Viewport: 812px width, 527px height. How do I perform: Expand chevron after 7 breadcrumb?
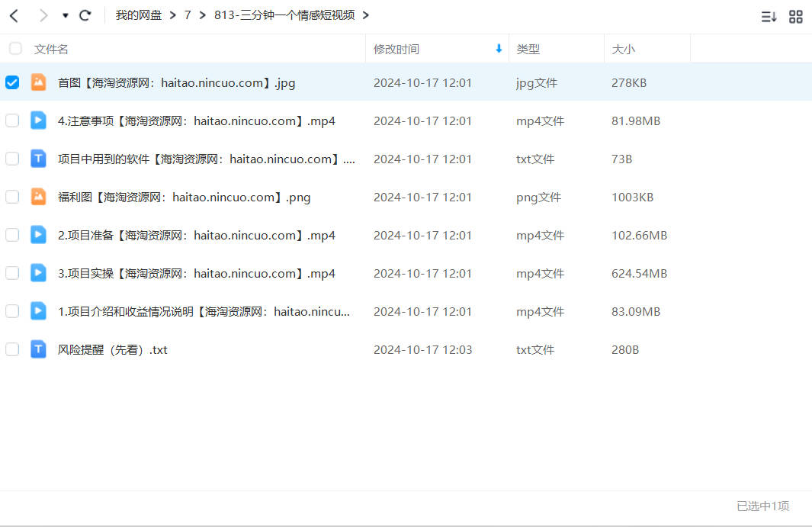[x=203, y=15]
